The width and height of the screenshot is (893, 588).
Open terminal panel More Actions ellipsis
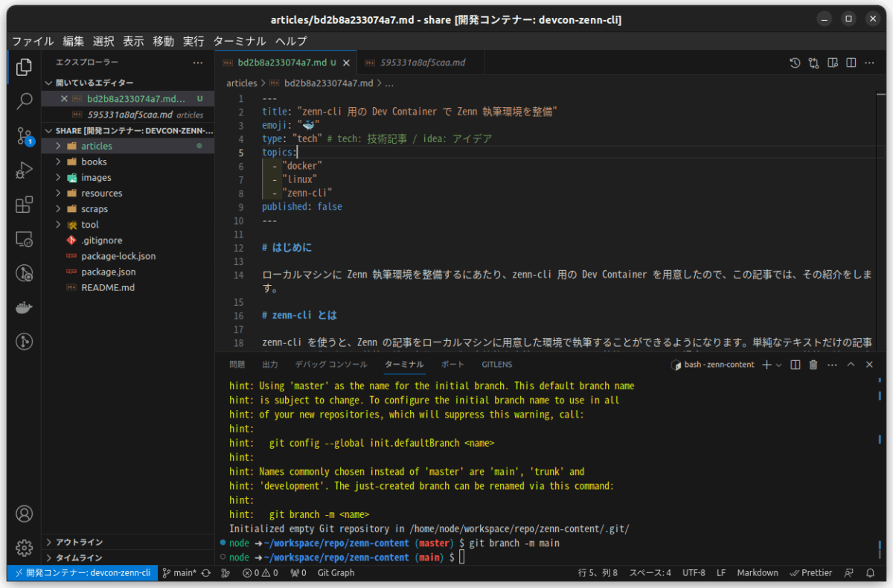[832, 365]
